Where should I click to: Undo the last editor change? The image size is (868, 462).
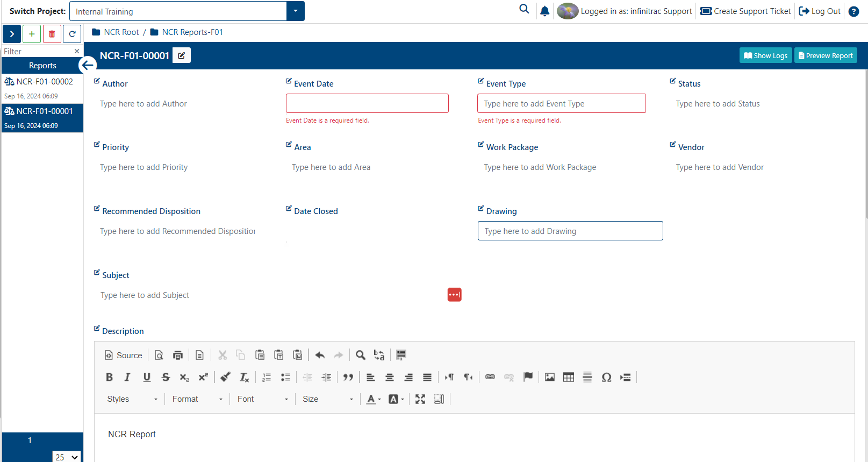coord(320,355)
